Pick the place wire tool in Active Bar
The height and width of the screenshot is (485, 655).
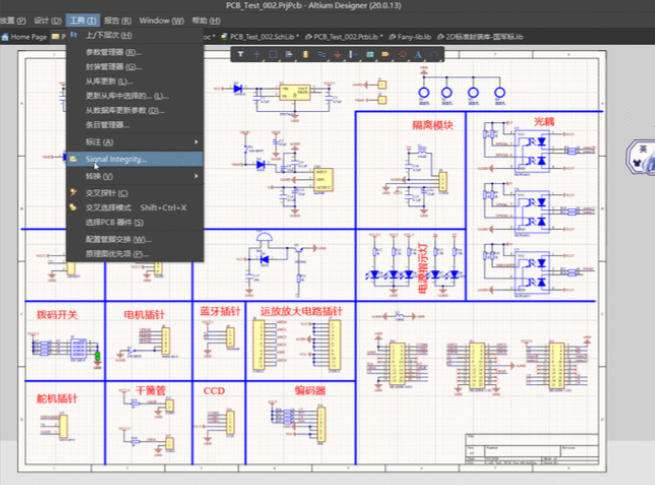pyautogui.click(x=321, y=54)
